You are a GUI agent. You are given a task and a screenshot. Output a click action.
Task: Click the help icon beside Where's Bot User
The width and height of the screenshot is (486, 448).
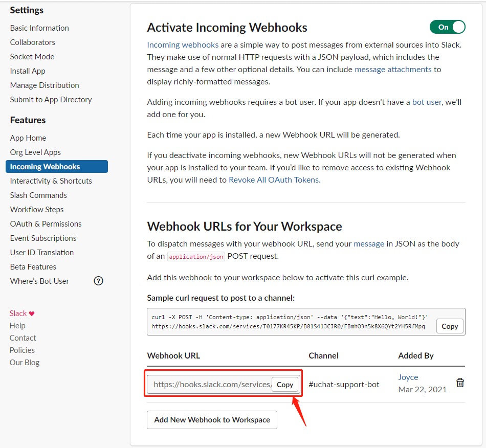(99, 281)
